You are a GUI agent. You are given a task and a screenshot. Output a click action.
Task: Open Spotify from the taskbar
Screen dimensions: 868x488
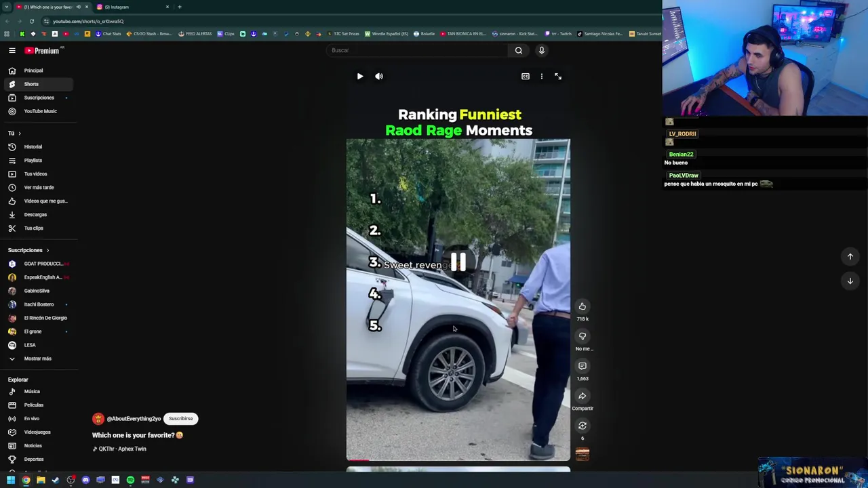coord(130,480)
